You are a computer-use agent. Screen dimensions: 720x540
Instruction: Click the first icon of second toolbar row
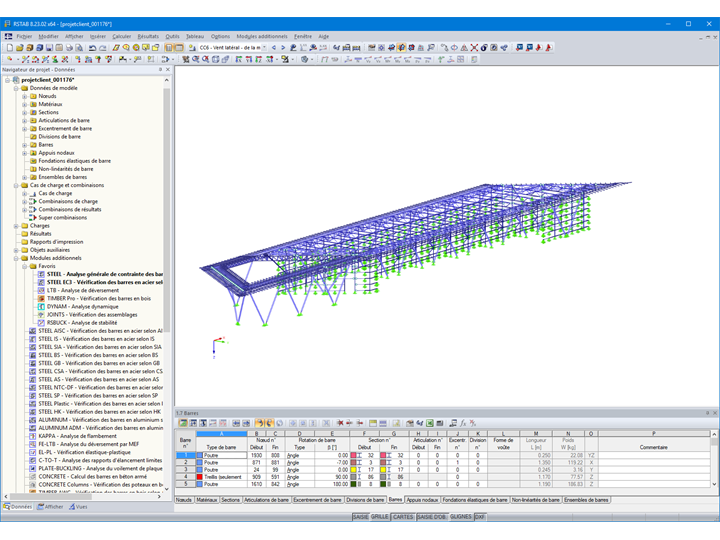(x=10, y=59)
